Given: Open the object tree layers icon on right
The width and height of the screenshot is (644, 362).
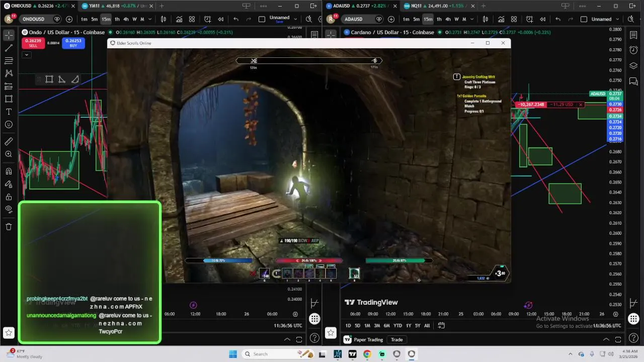Looking at the screenshot, I should pos(633,66).
